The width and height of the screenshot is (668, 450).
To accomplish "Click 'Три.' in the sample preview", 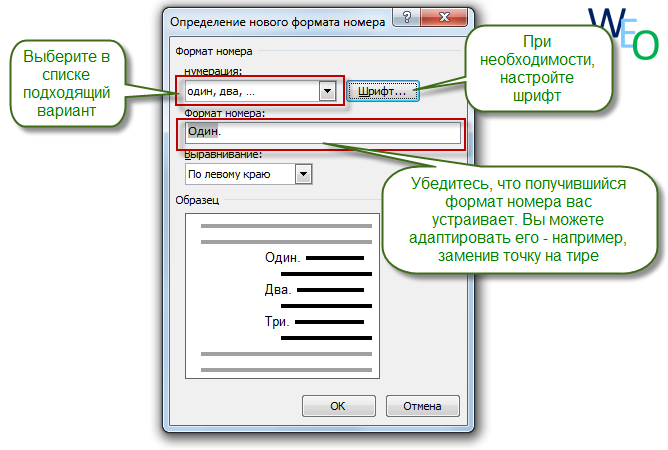I will pos(276,322).
